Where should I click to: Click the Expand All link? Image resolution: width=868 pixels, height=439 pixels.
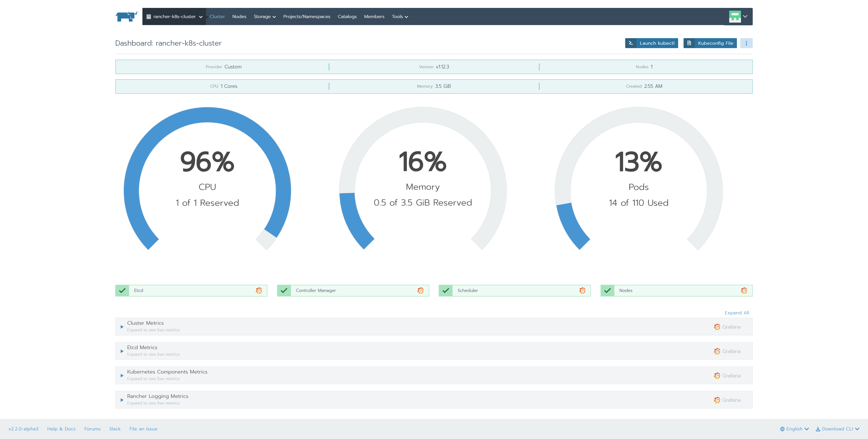point(737,313)
